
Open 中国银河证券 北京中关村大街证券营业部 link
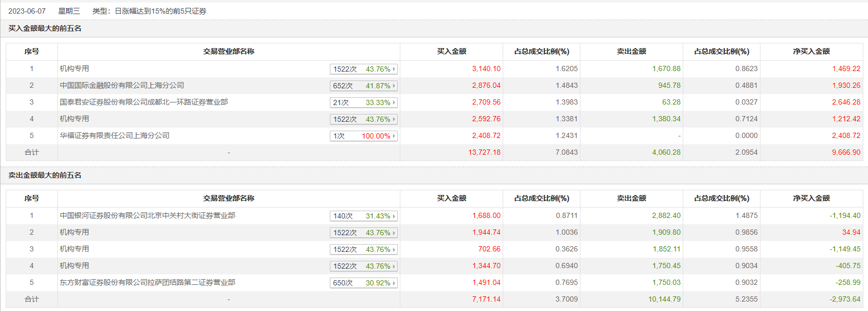(147, 215)
